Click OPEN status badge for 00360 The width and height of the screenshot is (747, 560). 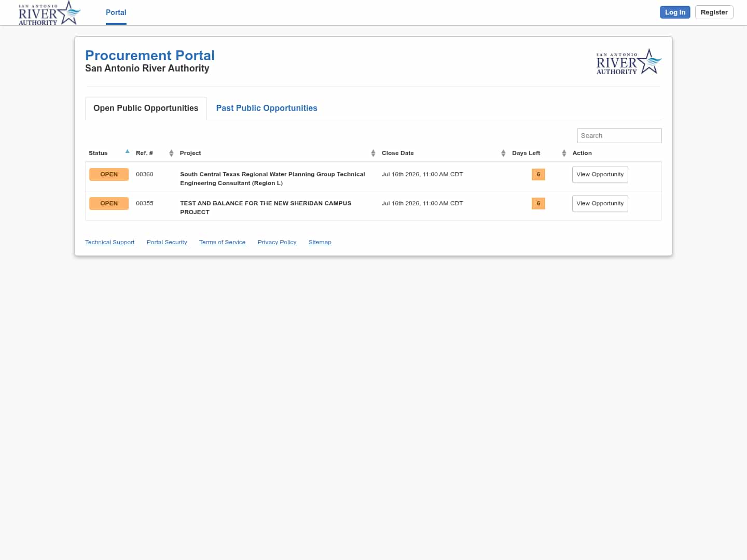coord(109,174)
